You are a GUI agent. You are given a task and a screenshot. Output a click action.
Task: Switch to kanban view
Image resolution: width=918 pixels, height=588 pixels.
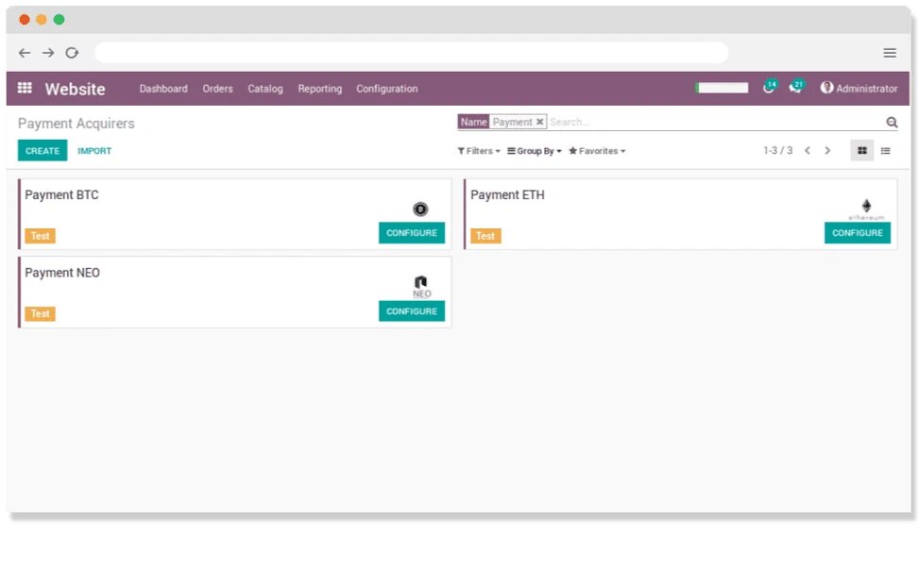point(861,150)
